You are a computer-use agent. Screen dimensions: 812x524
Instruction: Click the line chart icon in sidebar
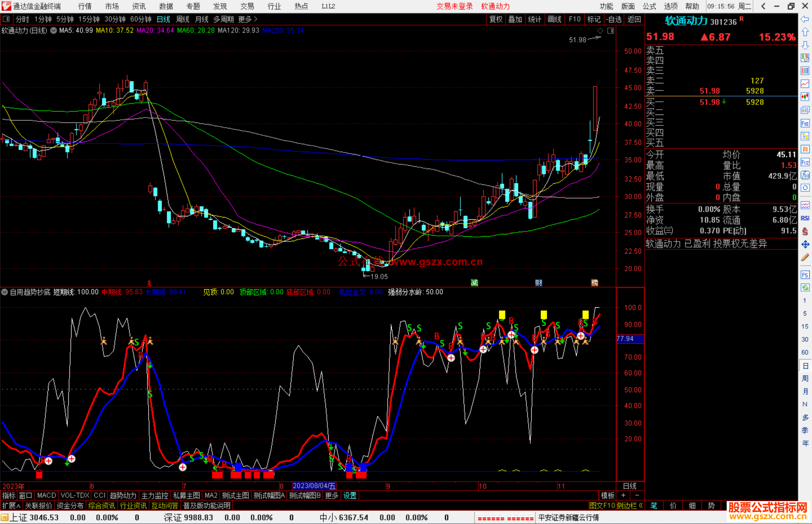[x=805, y=84]
